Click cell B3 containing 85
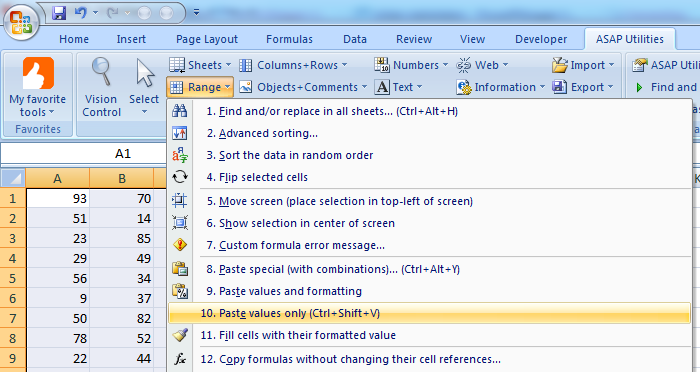Image resolution: width=700 pixels, height=372 pixels. 121,238
